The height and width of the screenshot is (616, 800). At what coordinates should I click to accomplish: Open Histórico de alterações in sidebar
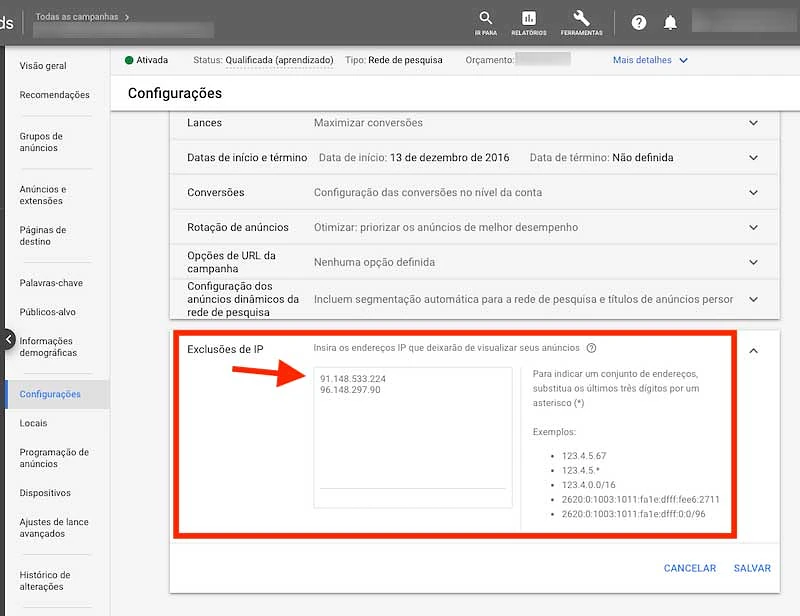coord(45,581)
